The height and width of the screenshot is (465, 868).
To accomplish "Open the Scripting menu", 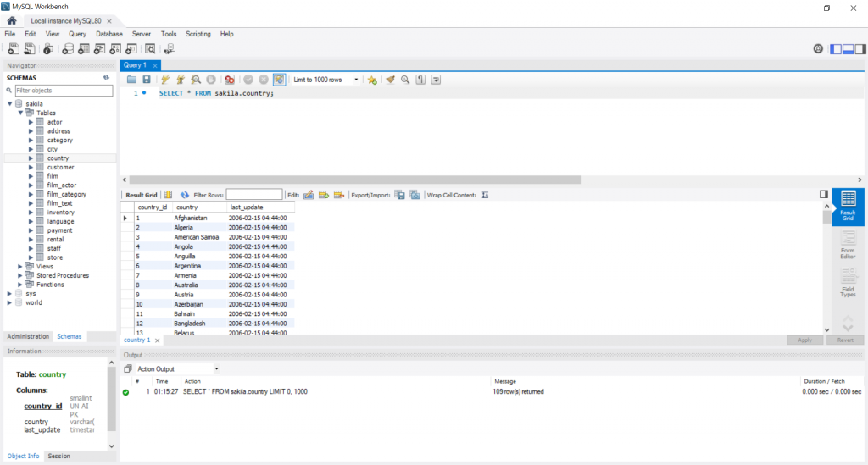I will click(x=198, y=34).
